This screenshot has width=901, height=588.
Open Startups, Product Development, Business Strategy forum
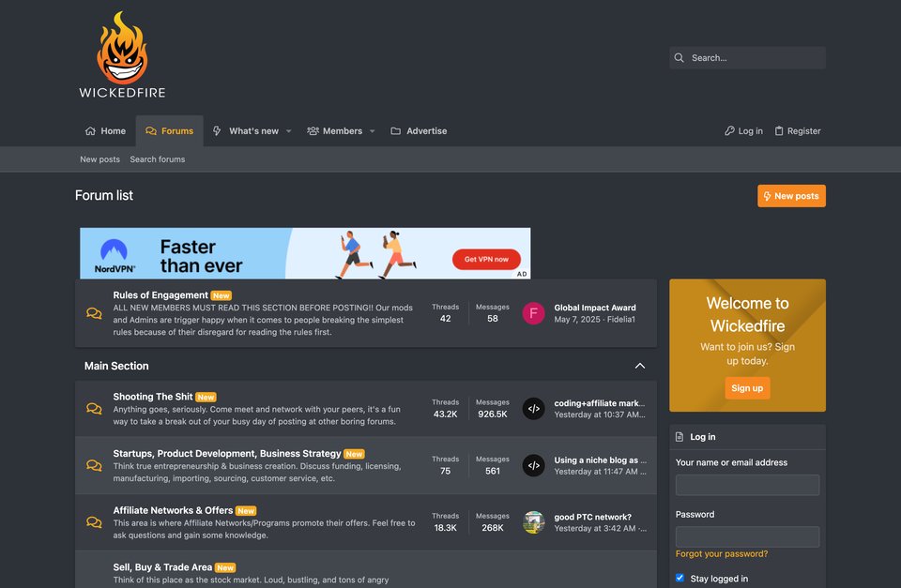point(227,454)
